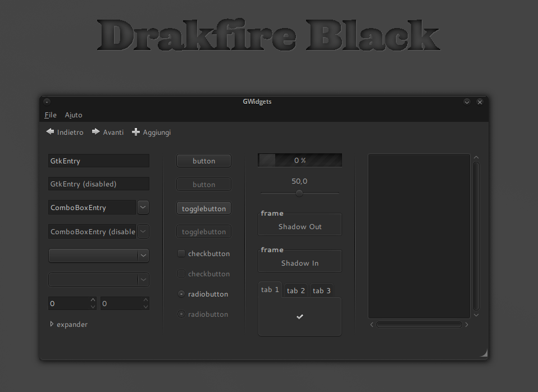Click the enabled button
This screenshot has height=392, width=538.
click(x=204, y=161)
